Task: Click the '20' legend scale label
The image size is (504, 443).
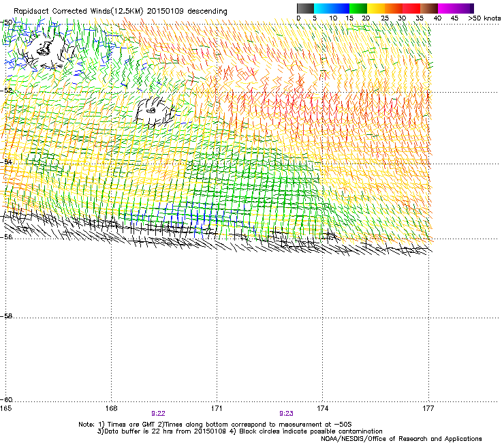Action: [x=366, y=18]
